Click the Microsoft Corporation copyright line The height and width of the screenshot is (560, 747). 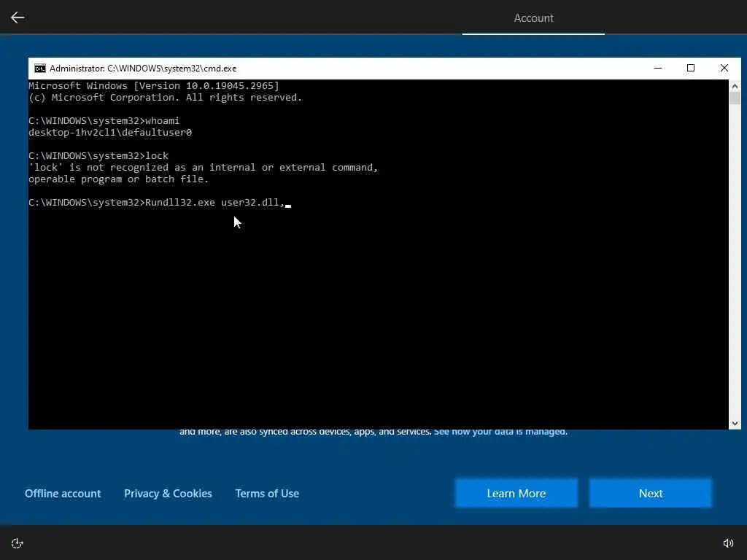(166, 98)
